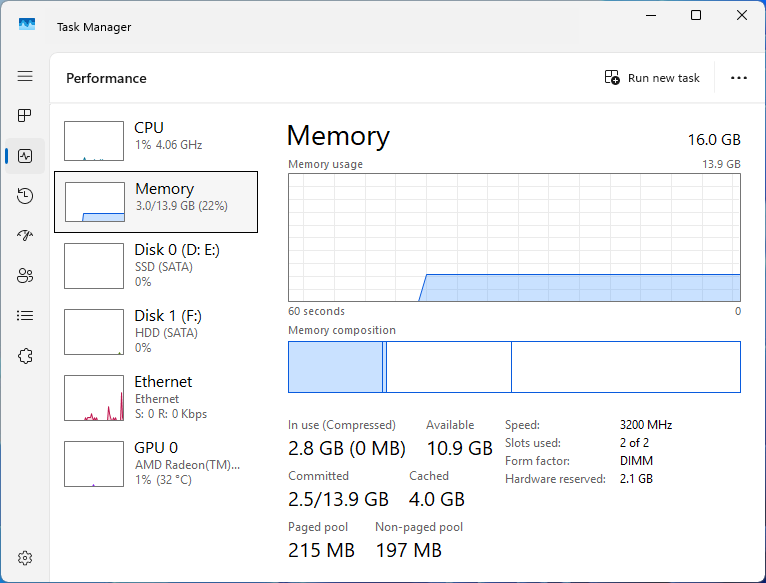The height and width of the screenshot is (583, 766).
Task: Select the CPU performance item
Action: (x=156, y=141)
